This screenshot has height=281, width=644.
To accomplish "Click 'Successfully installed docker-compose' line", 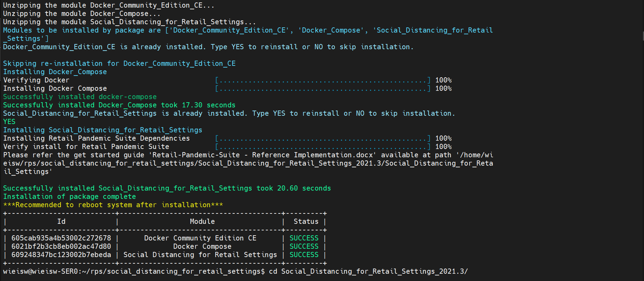I will (80, 97).
